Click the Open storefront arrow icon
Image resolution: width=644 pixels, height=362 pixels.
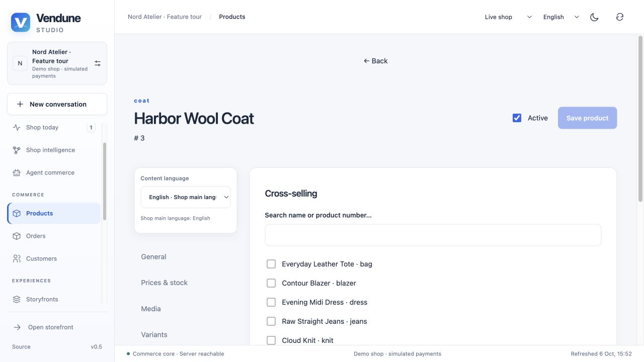17,327
